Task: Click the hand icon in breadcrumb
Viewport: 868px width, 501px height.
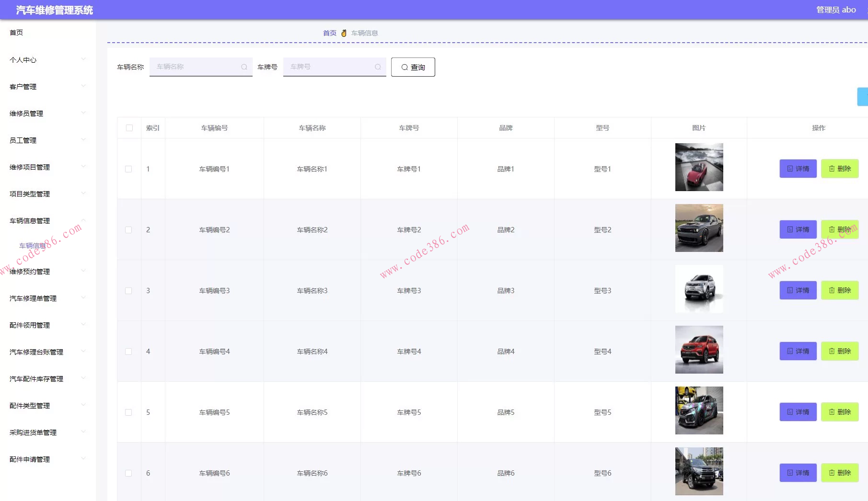Action: coord(344,33)
